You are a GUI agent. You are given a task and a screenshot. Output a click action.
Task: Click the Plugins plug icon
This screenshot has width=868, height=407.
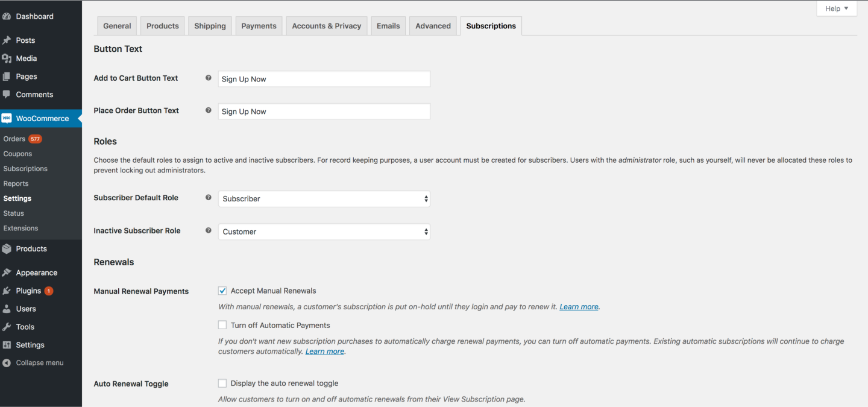7,291
